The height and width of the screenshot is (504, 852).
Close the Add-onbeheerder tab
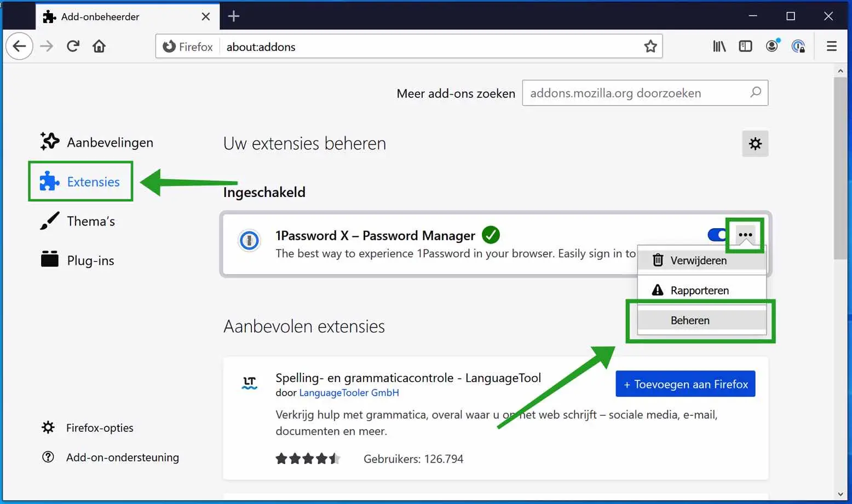pyautogui.click(x=206, y=16)
